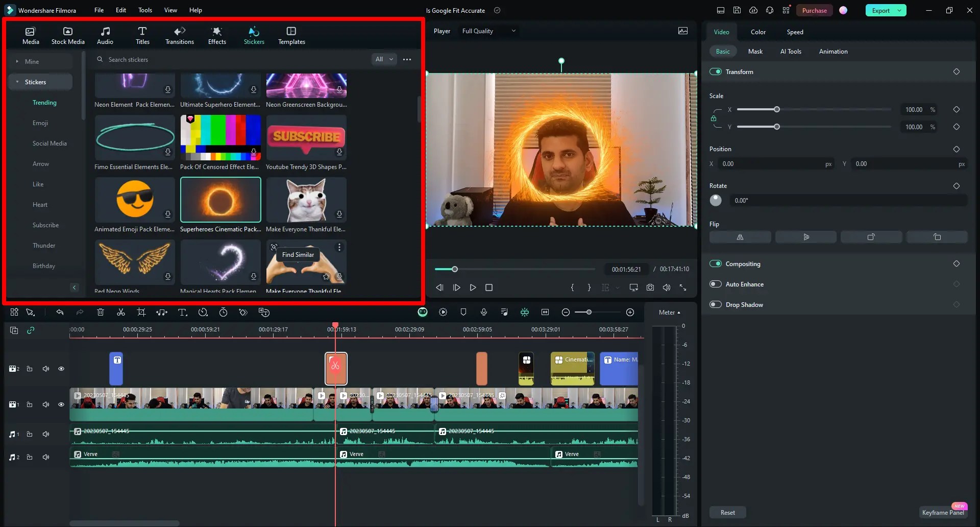This screenshot has height=527, width=980.
Task: Switch to the Color tab
Action: tap(757, 32)
